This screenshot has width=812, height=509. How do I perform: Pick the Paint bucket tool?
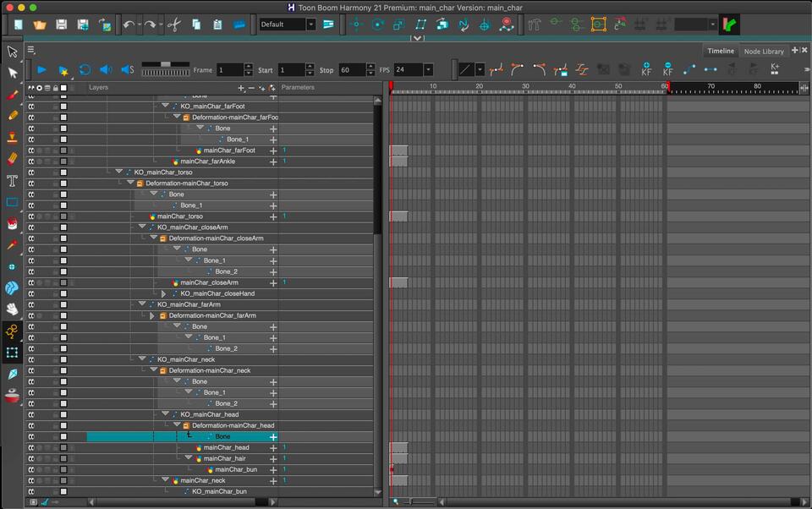[x=12, y=224]
